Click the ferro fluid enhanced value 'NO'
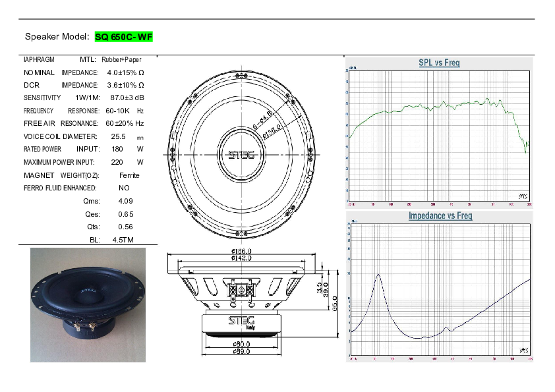This screenshot has width=555, height=392. pos(124,188)
